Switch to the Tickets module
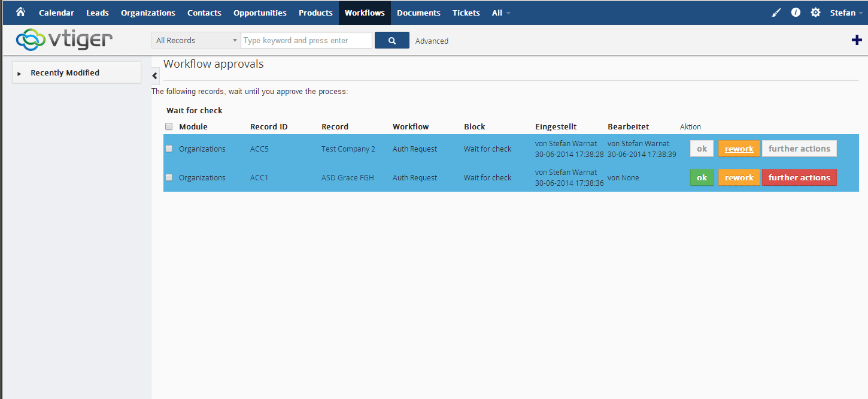Image resolution: width=868 pixels, height=399 pixels. pyautogui.click(x=466, y=13)
